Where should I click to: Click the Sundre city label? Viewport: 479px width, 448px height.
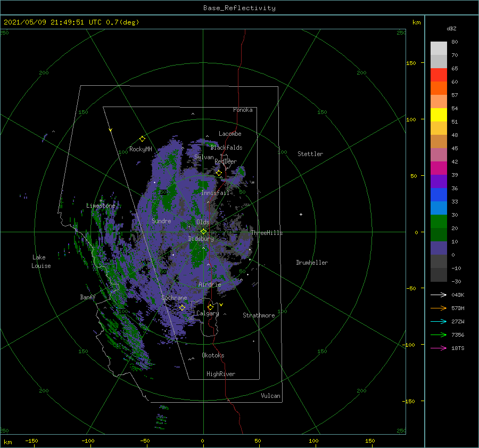coord(161,221)
